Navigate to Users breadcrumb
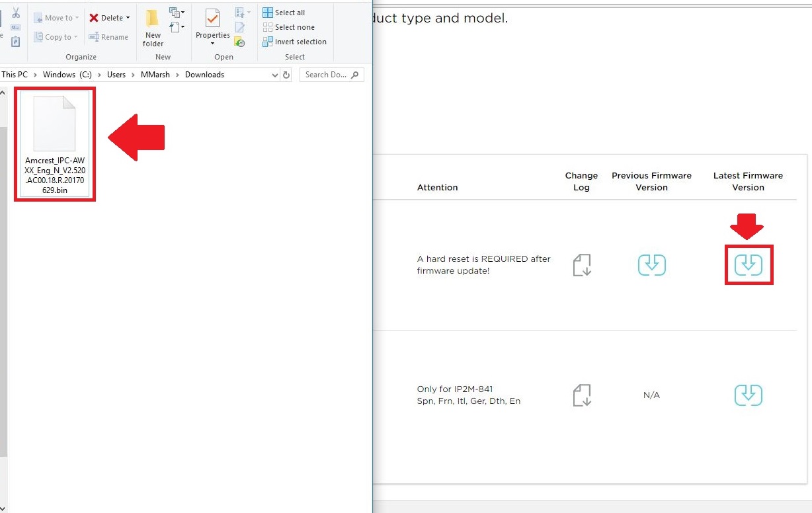Image resolution: width=812 pixels, height=513 pixels. coord(116,75)
